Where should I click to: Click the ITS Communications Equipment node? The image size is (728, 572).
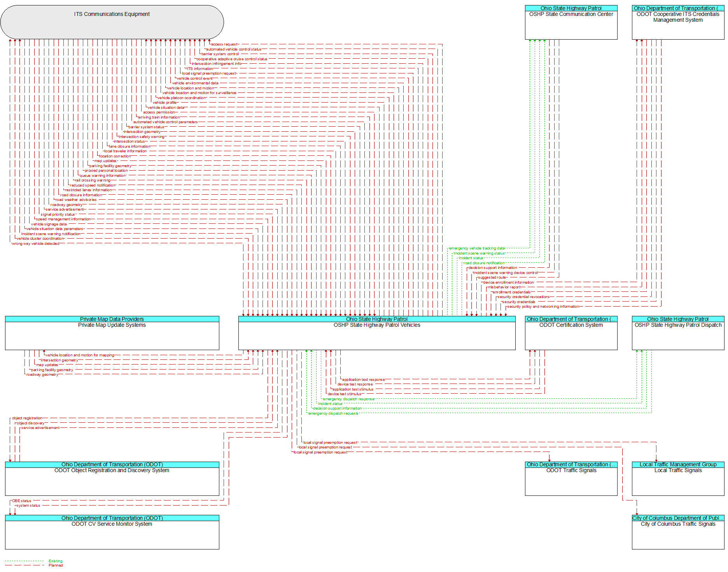tap(112, 22)
